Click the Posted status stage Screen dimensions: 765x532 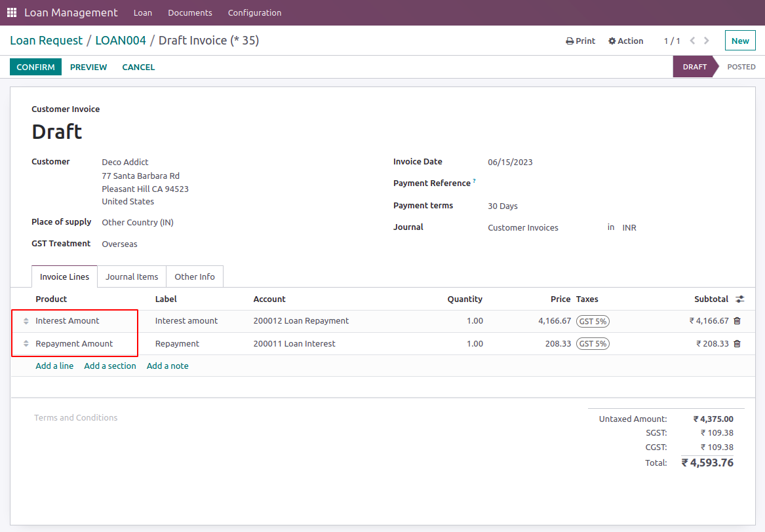tap(741, 67)
